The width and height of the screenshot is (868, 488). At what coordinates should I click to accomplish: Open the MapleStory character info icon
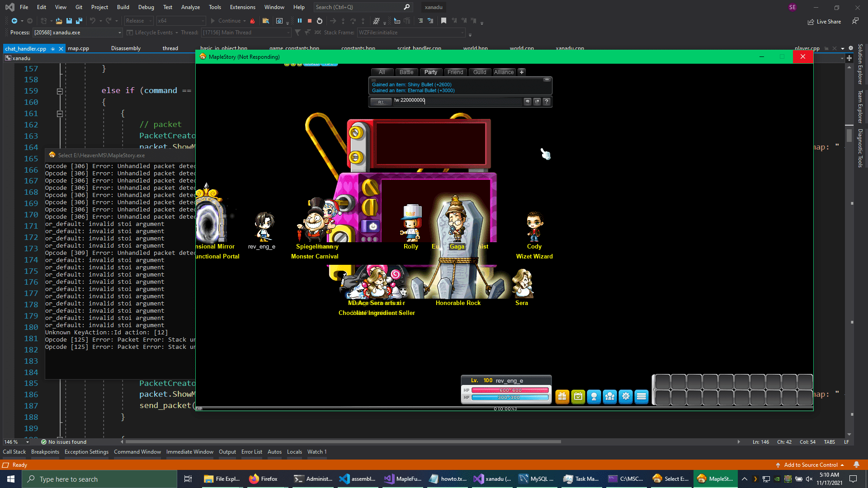pyautogui.click(x=594, y=397)
